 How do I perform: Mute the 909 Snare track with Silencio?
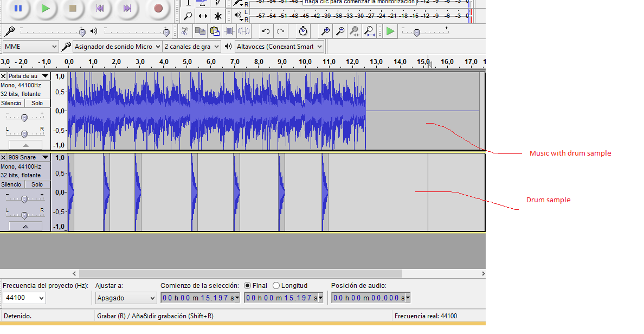11,184
